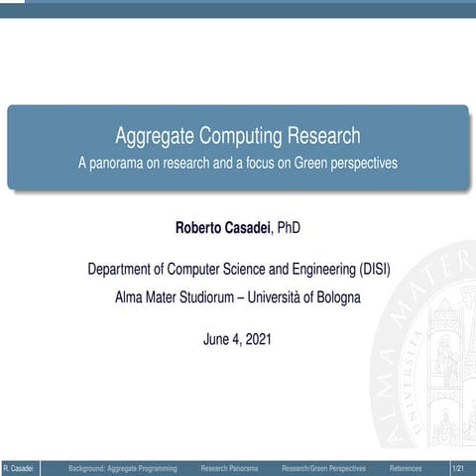This screenshot has height=476, width=476.
Task: Jump to Research/Green Perspectives section
Action: (323, 468)
